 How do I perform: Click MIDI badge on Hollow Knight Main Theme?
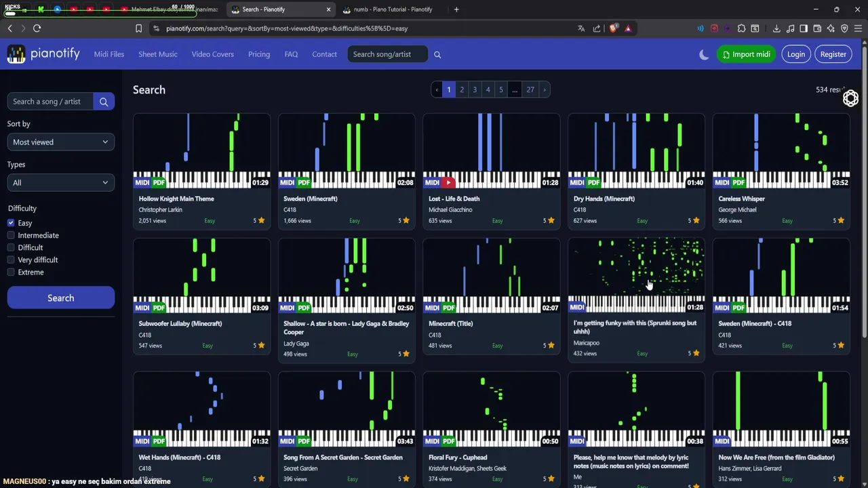[142, 182]
